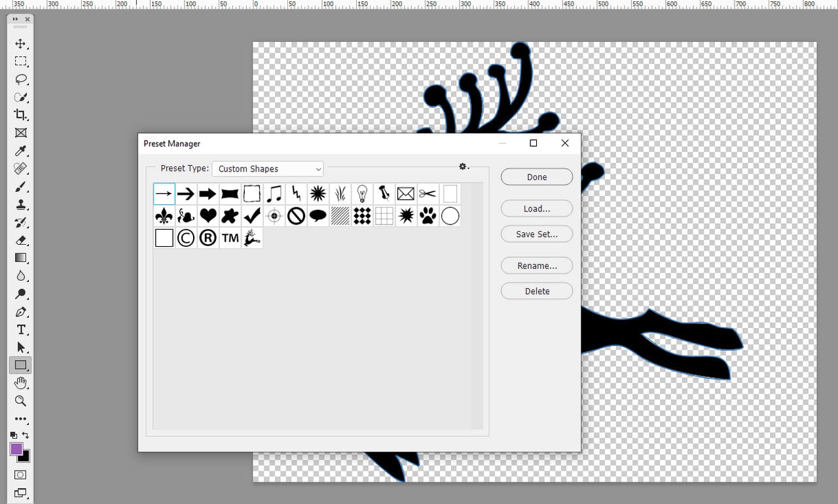Select the copyright symbol shape preset
Viewport: 838px width, 504px height.
[x=186, y=238]
